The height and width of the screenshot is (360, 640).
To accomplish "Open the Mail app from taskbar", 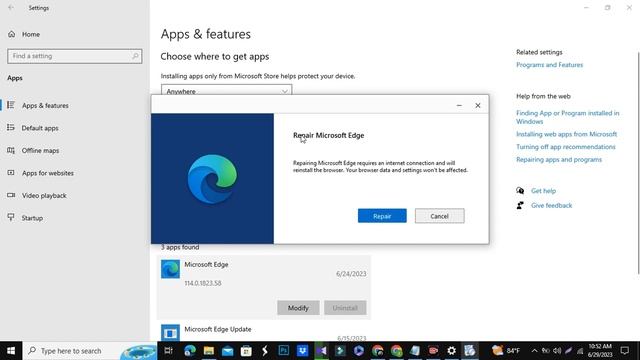I will (x=227, y=351).
